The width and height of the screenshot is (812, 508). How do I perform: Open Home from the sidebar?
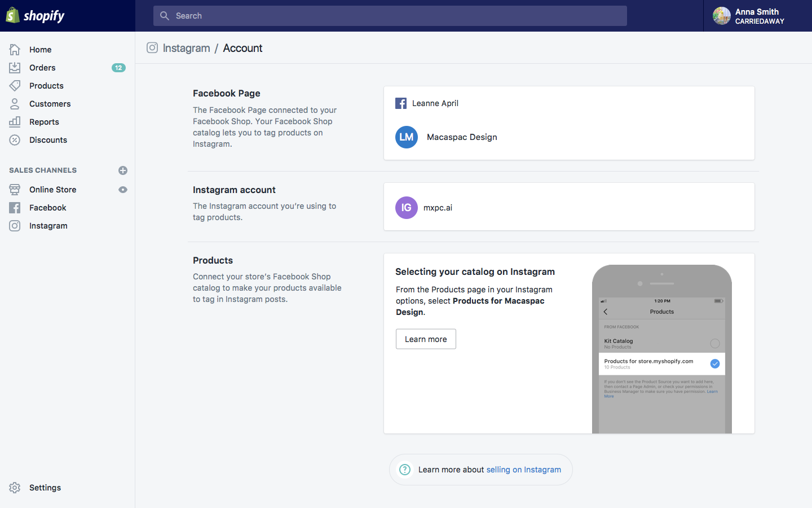[x=40, y=50]
